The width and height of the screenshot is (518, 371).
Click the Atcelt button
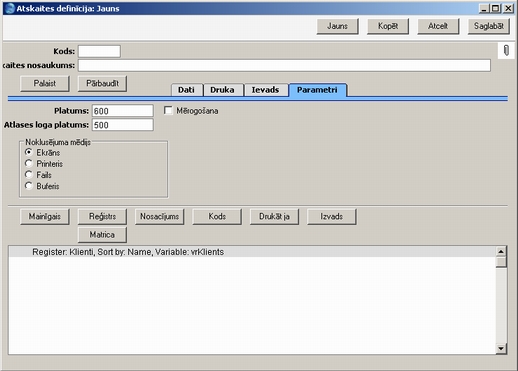click(x=438, y=26)
